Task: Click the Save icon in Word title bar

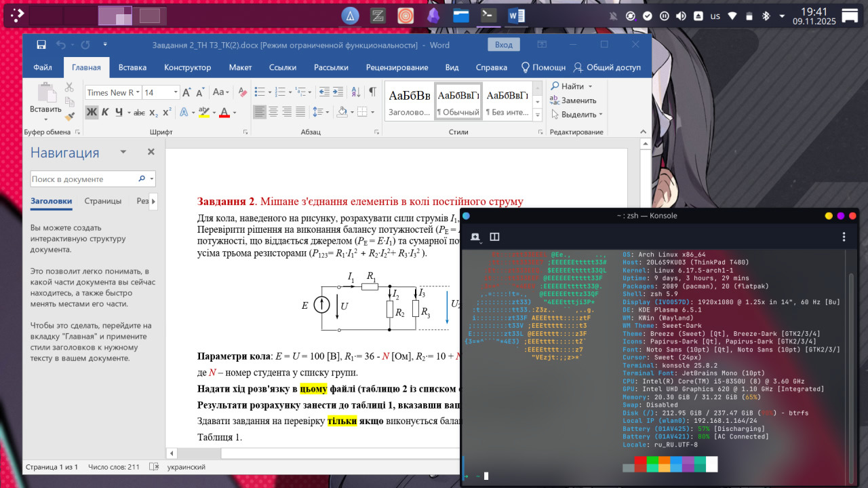Action: 41,45
